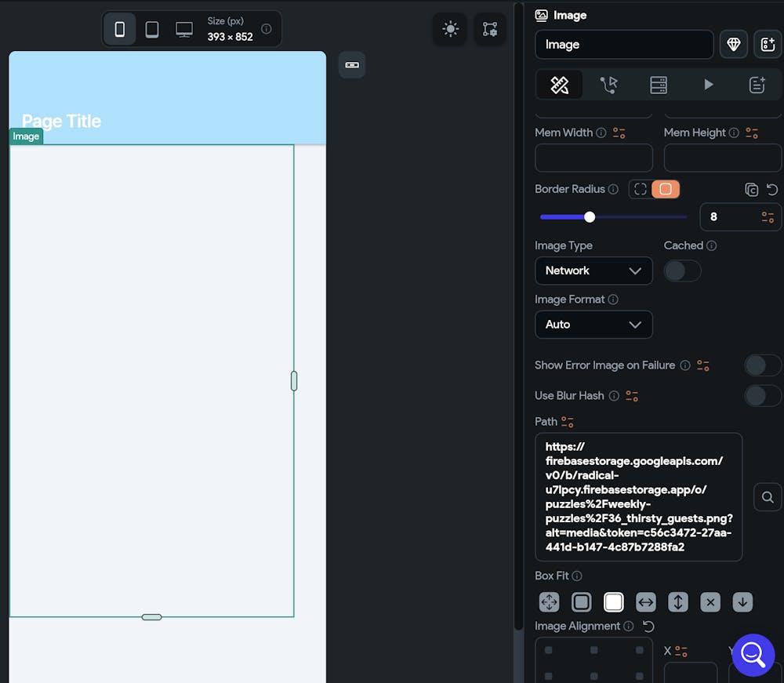The width and height of the screenshot is (784, 683).
Task: Click the add documentation note icon
Action: click(768, 45)
